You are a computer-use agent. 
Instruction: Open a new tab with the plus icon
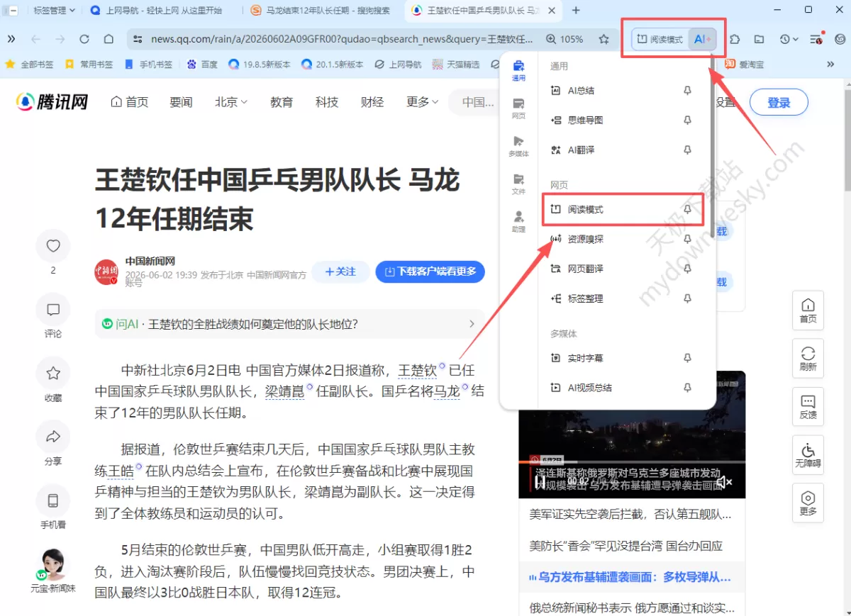coord(576,10)
